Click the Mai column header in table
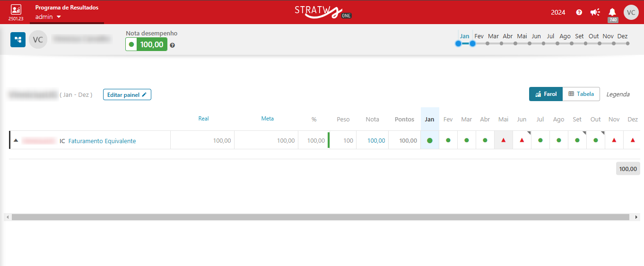Image resolution: width=644 pixels, height=266 pixels. pos(504,119)
